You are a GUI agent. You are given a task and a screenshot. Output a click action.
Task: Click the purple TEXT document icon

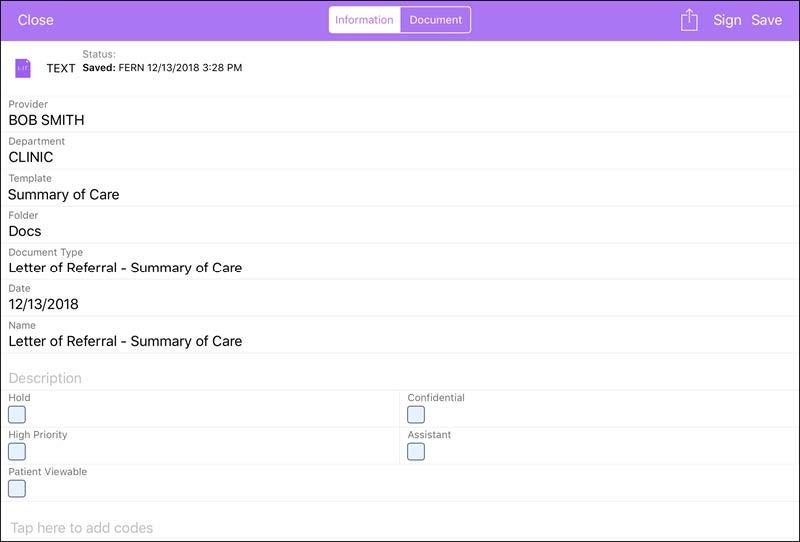(x=23, y=68)
